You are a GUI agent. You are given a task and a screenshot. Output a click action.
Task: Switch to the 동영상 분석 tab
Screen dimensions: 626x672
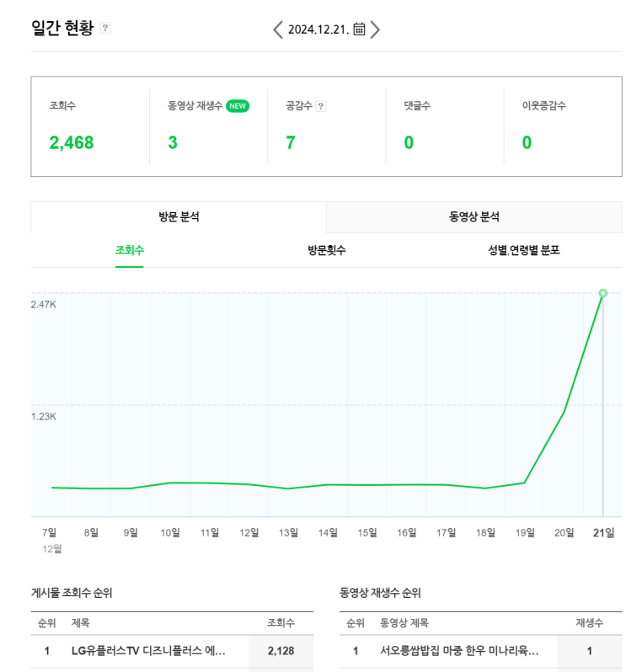click(474, 216)
